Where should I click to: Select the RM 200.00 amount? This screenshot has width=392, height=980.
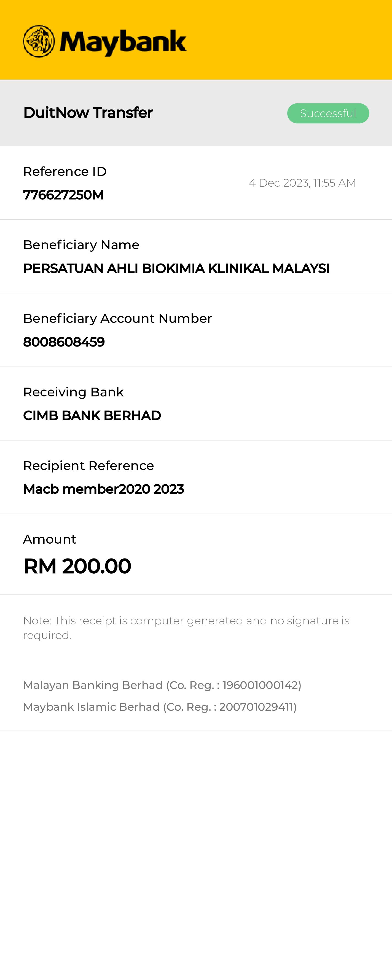[77, 566]
